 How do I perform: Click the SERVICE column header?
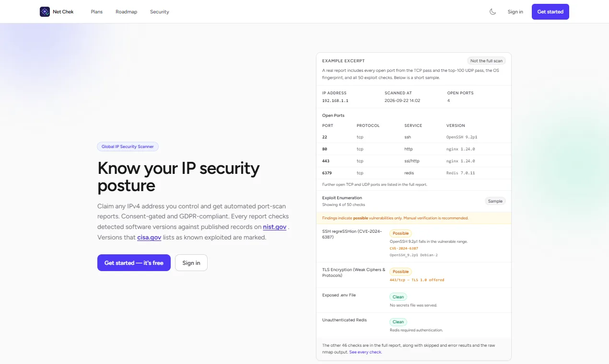click(413, 125)
